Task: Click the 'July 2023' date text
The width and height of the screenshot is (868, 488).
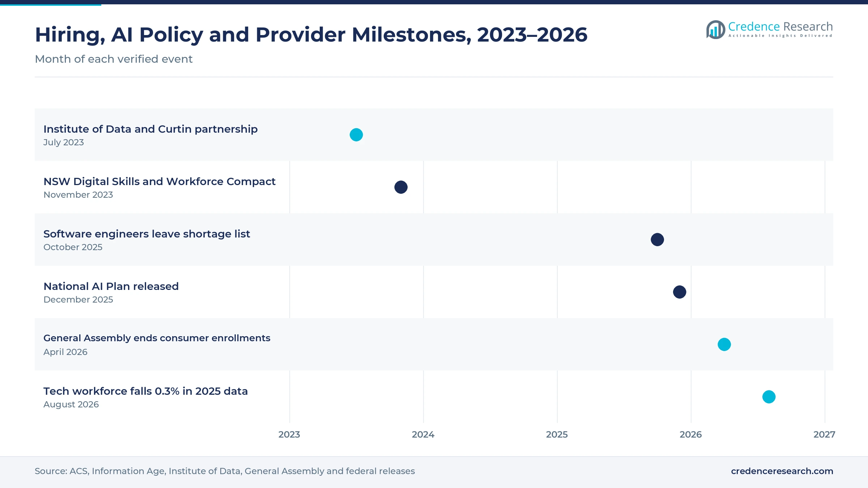Action: (64, 142)
